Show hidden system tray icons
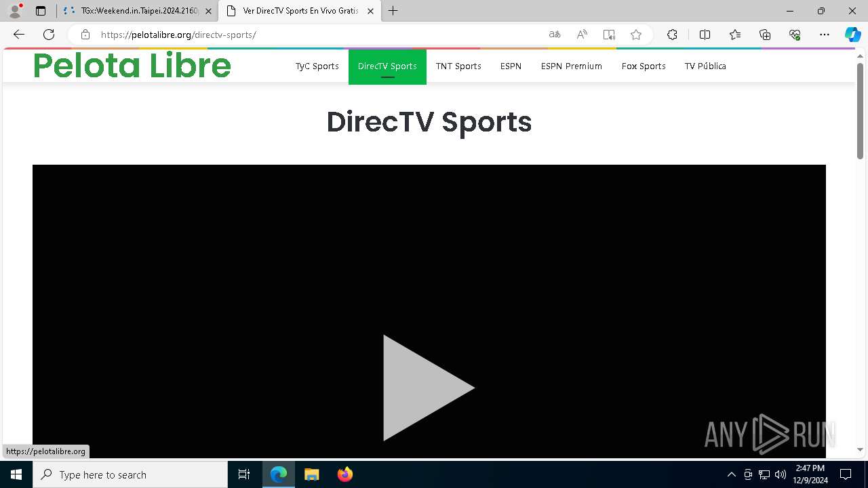Screen dimensions: 868x488 point(731,474)
